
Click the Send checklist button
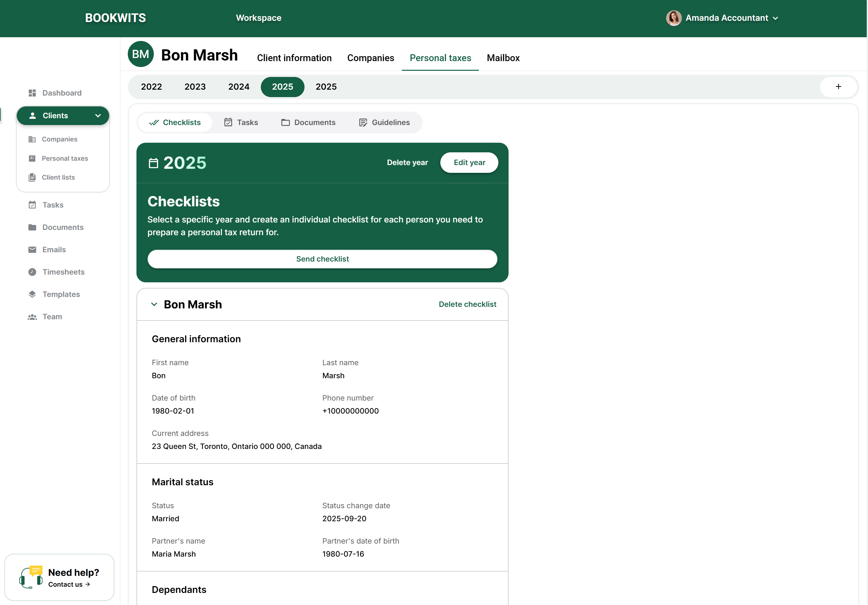(x=322, y=259)
